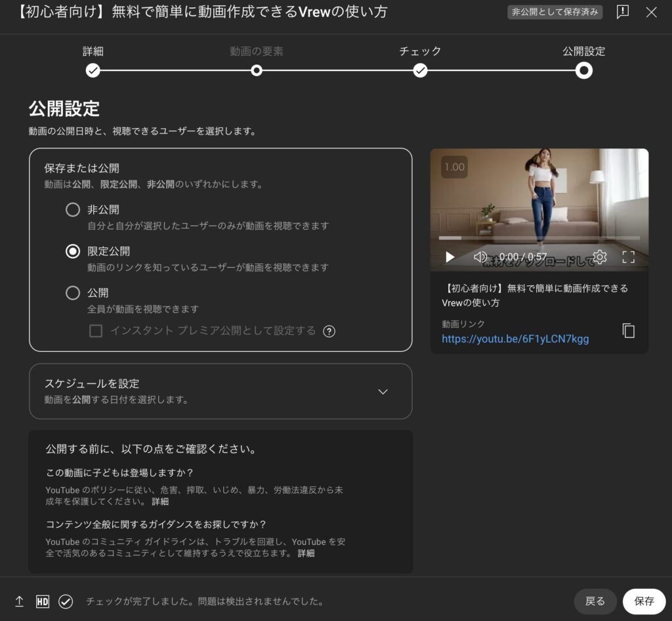Click the 非公開として保存済み status badge
Image resolution: width=672 pixels, height=621 pixels.
click(555, 12)
